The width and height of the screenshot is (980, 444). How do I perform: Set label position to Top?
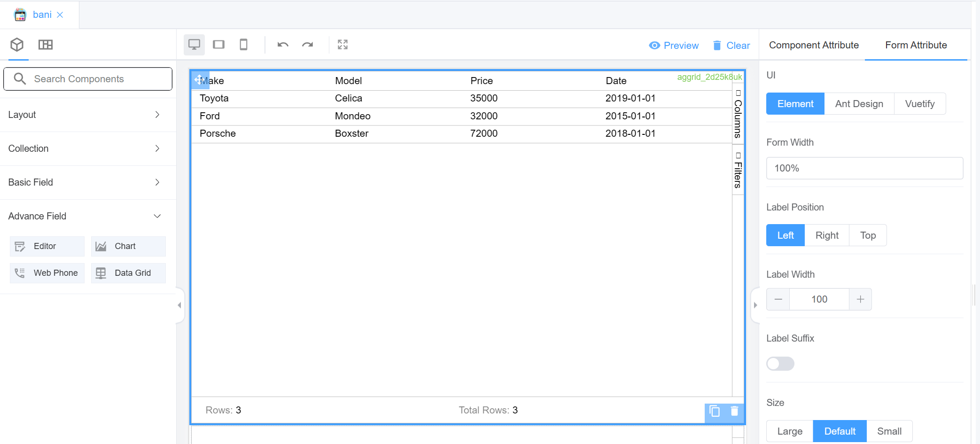(x=868, y=235)
